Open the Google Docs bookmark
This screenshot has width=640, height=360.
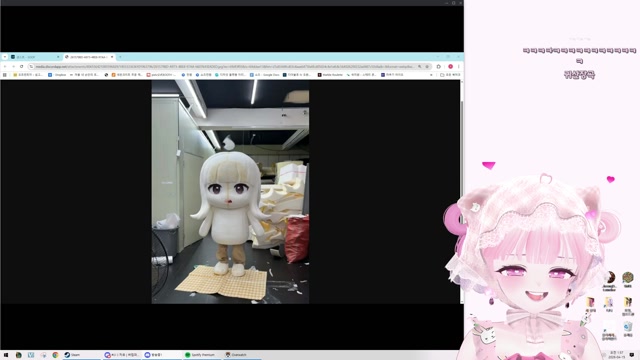(x=265, y=75)
